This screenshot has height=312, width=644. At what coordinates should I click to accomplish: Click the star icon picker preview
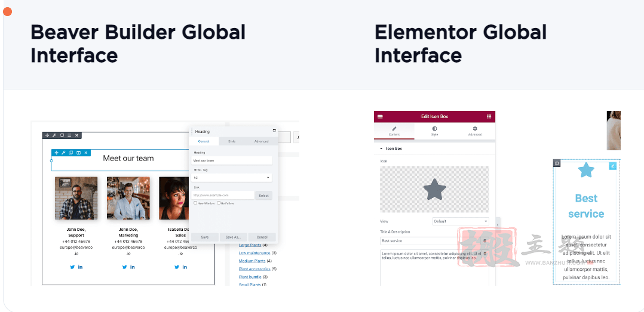(434, 190)
